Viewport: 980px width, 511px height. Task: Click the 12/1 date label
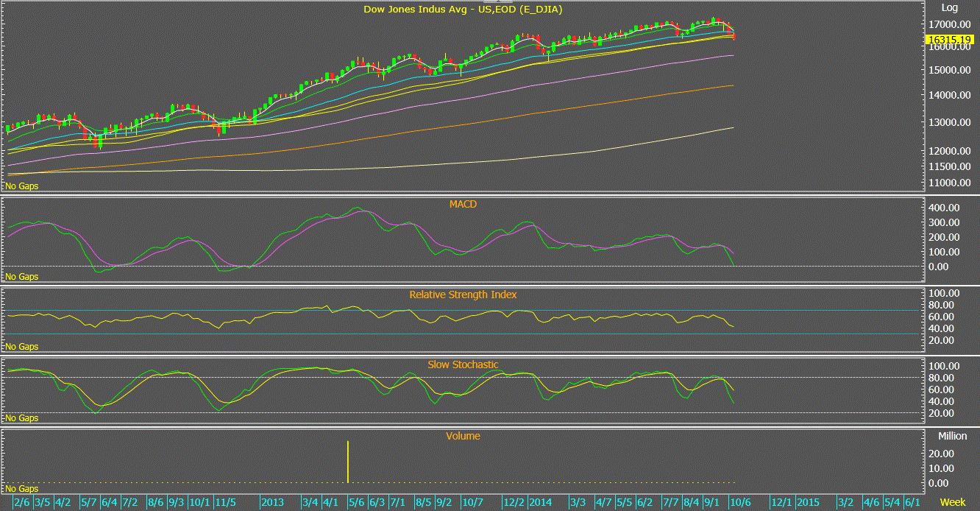(x=781, y=503)
